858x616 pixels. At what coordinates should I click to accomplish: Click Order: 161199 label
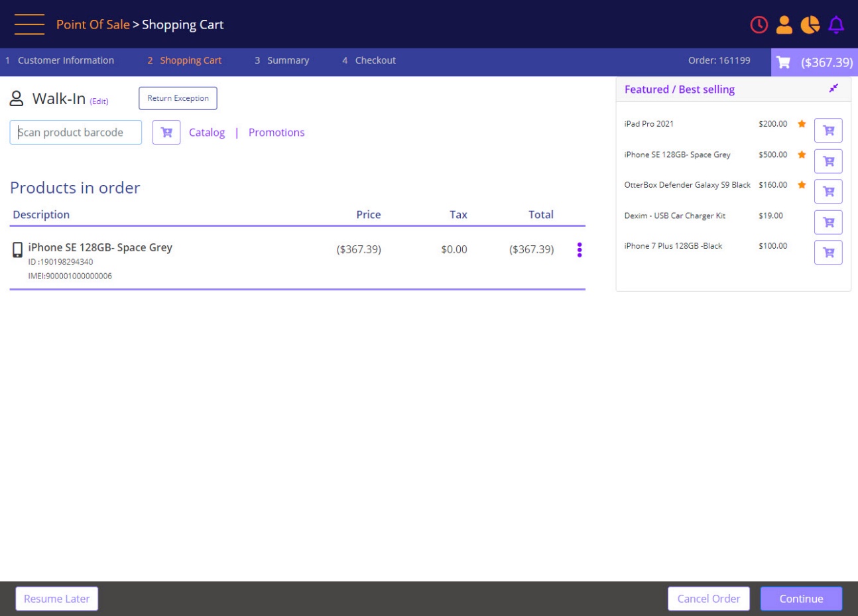[719, 60]
